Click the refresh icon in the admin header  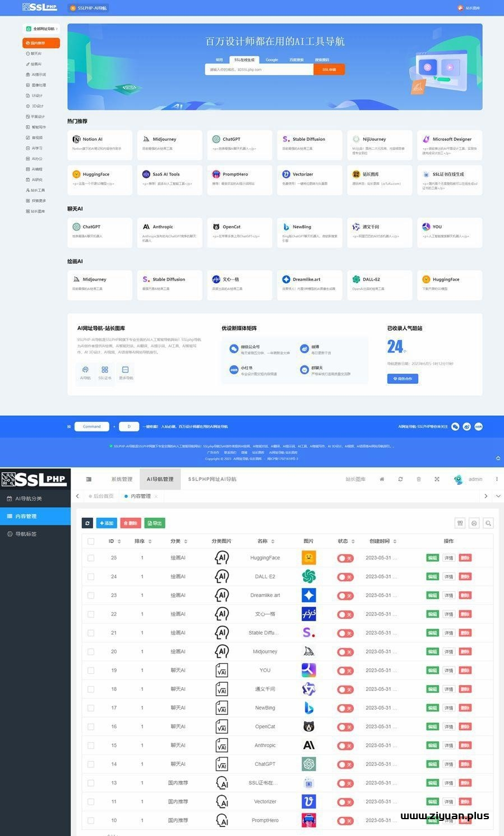click(x=400, y=479)
